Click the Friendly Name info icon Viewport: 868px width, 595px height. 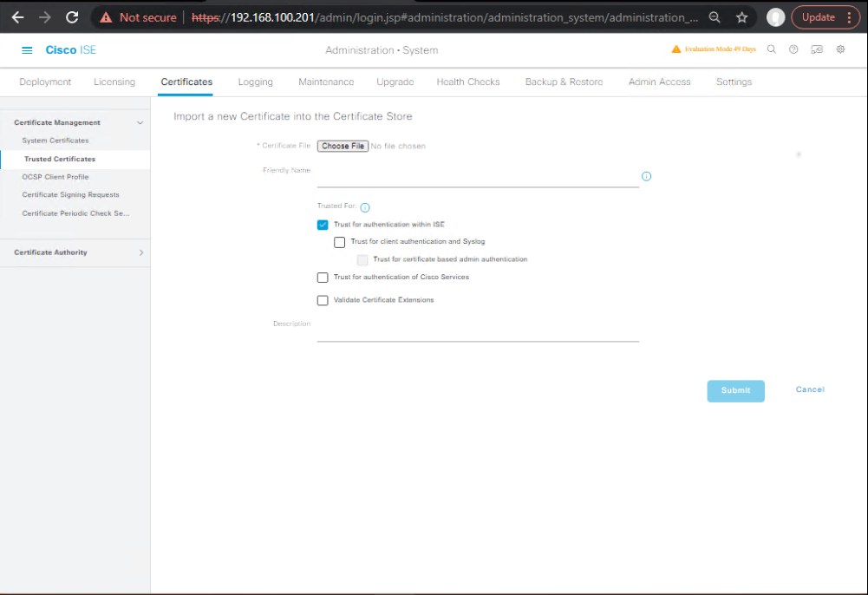point(646,177)
